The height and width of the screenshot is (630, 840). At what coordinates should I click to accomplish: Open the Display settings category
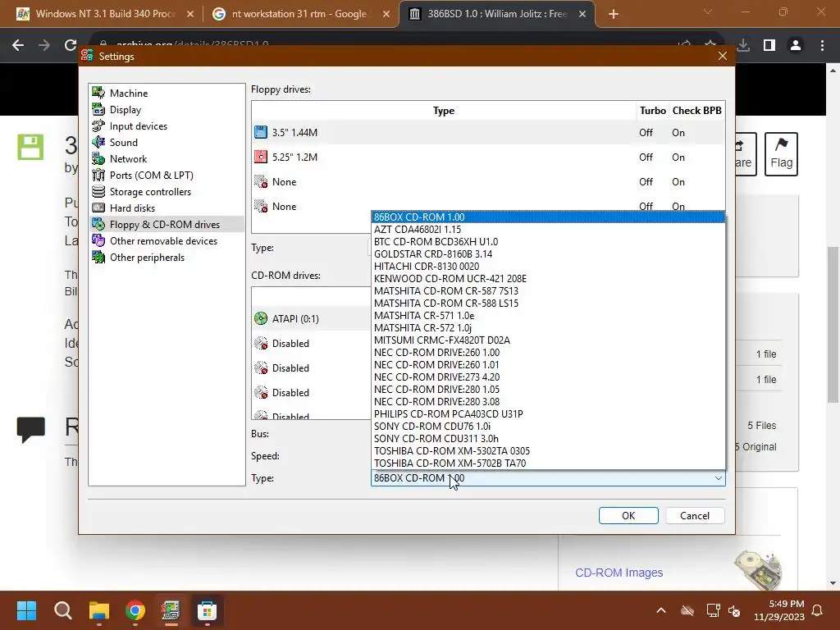click(167, 110)
